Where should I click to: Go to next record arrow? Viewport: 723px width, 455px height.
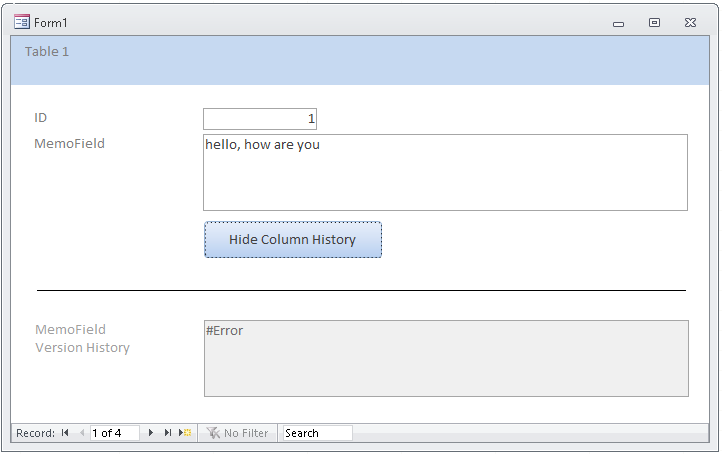(x=151, y=433)
